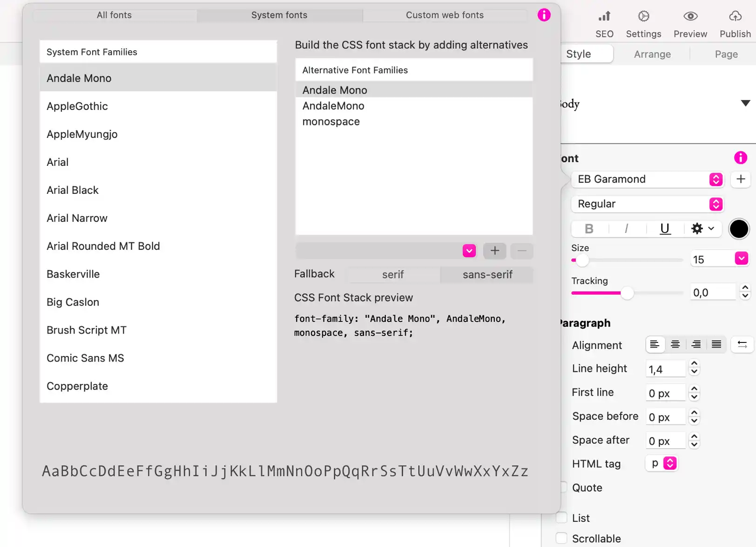Toggle underline text formatting
756x547 pixels.
[665, 229]
